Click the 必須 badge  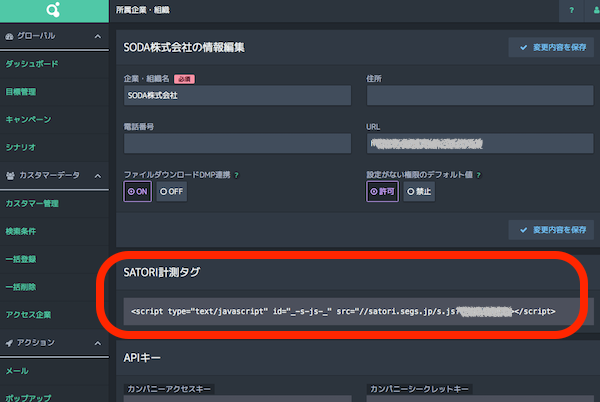184,79
